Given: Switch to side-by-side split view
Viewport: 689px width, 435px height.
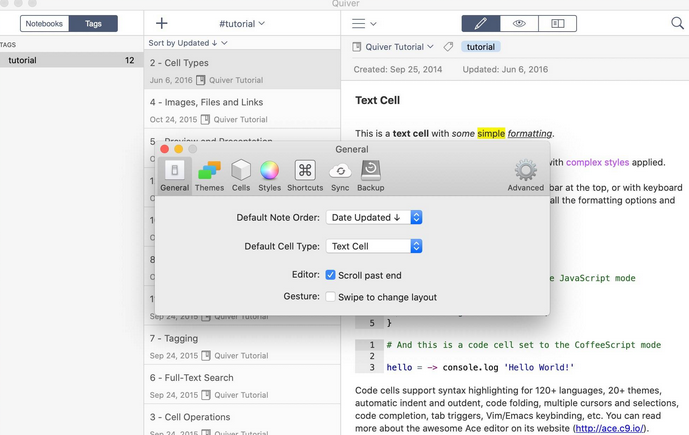Looking at the screenshot, I should pos(558,23).
